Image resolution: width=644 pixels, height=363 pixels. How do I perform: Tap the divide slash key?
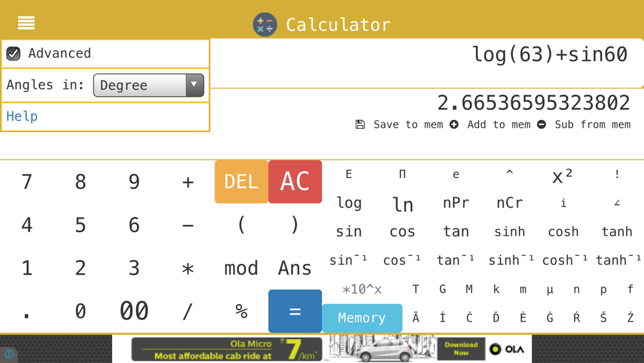[187, 311]
